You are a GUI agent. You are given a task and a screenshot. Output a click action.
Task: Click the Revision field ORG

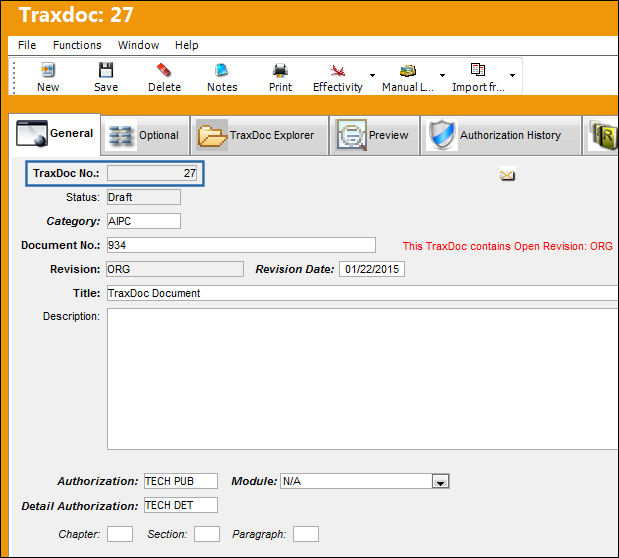tap(175, 269)
